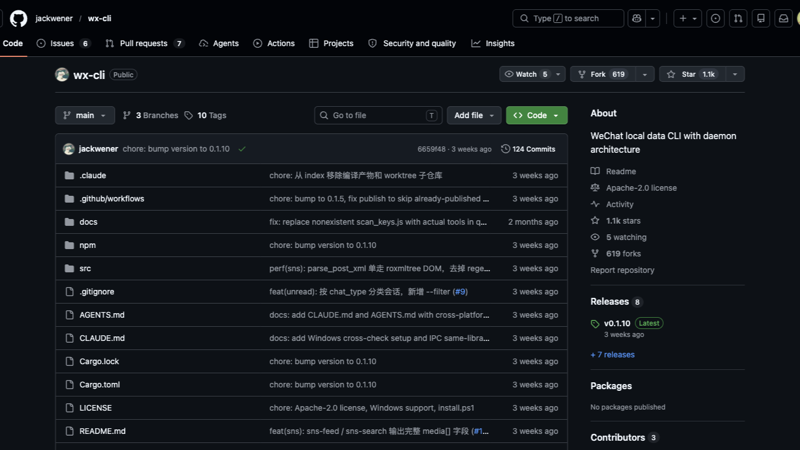800x450 pixels.
Task: Switch to the Projects tab
Action: point(331,43)
